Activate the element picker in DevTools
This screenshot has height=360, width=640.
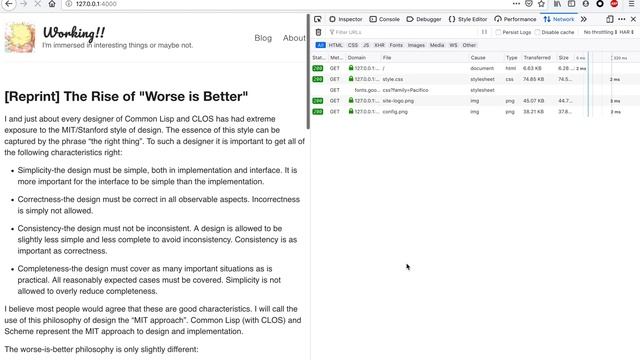(x=318, y=19)
